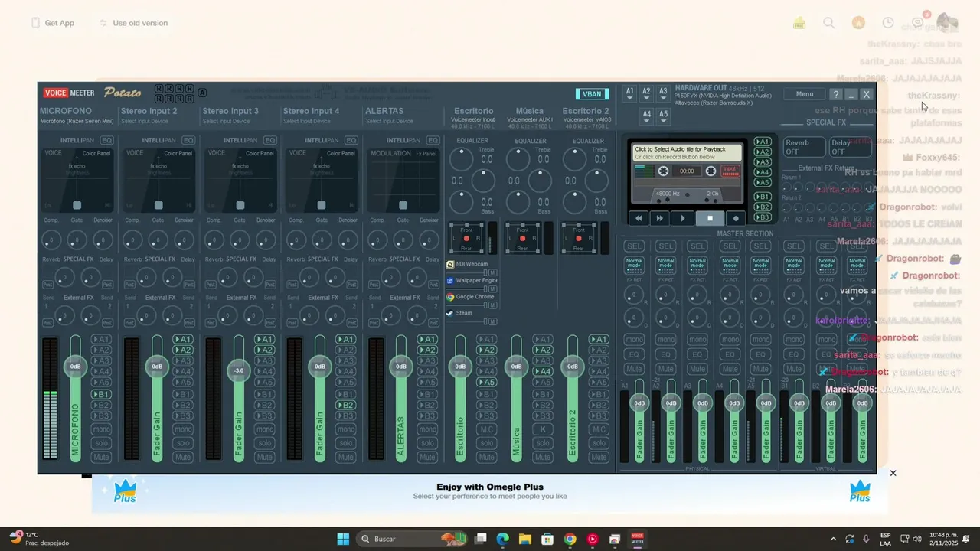The height and width of the screenshot is (551, 980).
Task: Start recording with the cassette Record button
Action: [736, 218]
